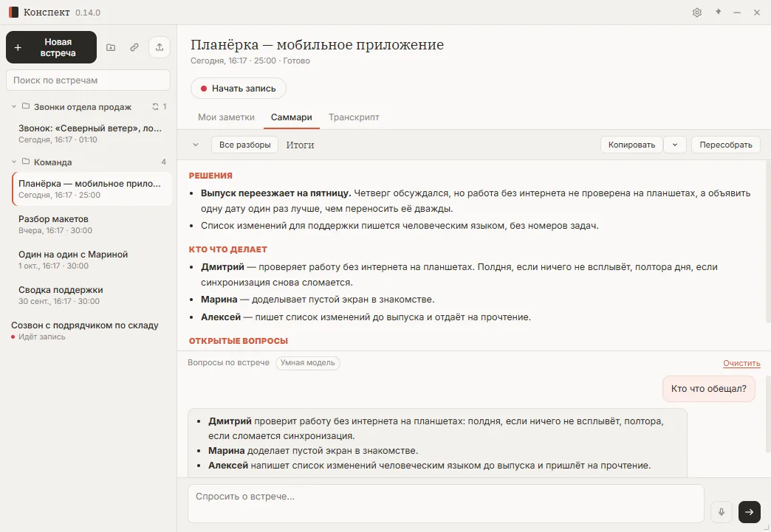Open the Сводка поддержки meeting
The width and height of the screenshot is (771, 532).
pyautogui.click(x=91, y=295)
